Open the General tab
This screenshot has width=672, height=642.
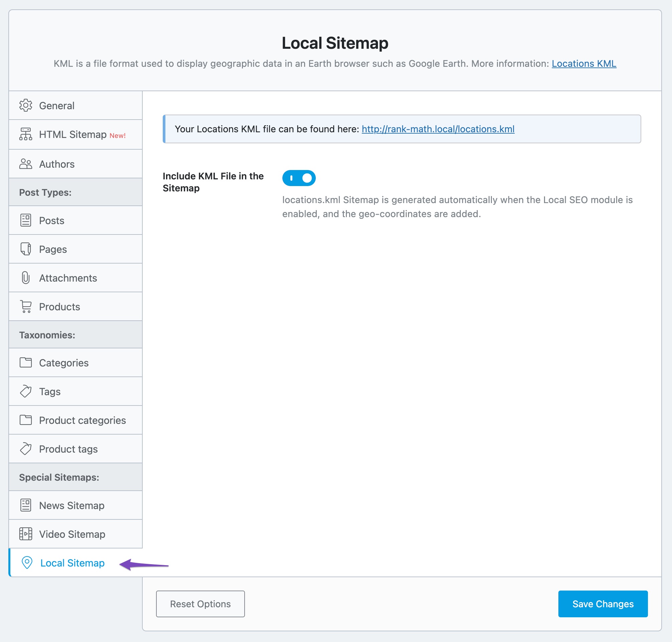pyautogui.click(x=76, y=106)
